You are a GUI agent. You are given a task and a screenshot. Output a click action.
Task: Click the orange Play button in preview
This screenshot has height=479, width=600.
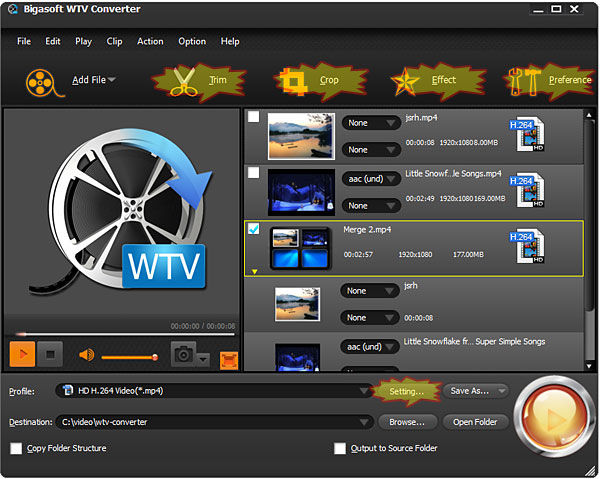(x=22, y=354)
